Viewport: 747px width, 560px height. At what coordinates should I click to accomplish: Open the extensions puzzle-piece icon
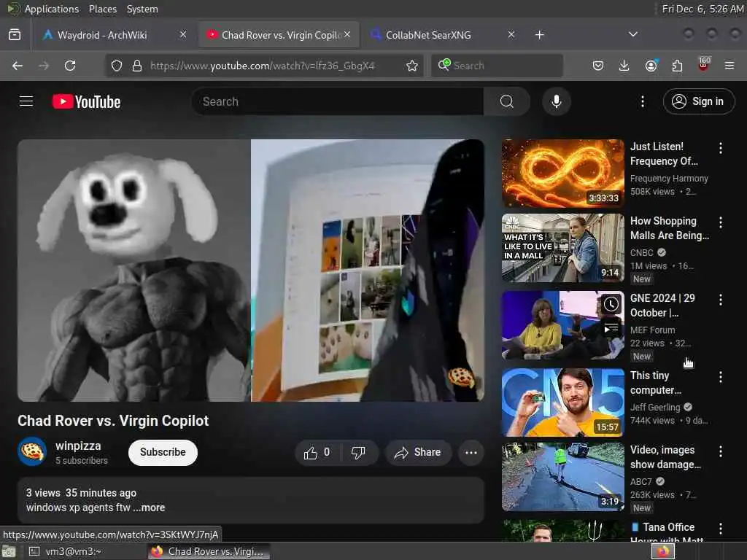tap(677, 66)
